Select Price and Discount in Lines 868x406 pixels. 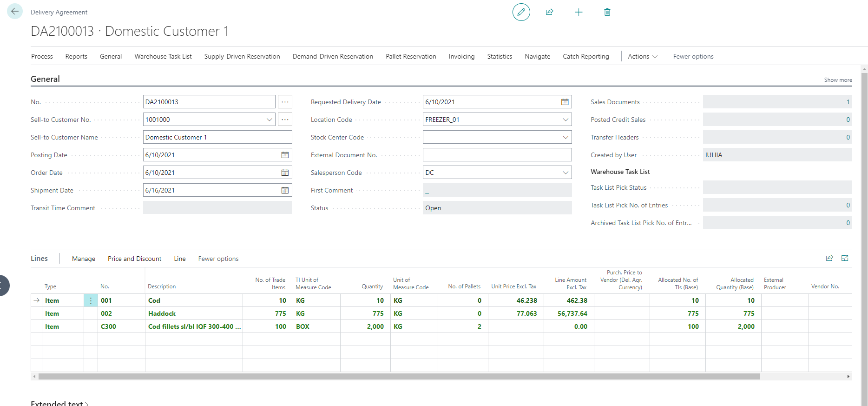pyautogui.click(x=134, y=259)
